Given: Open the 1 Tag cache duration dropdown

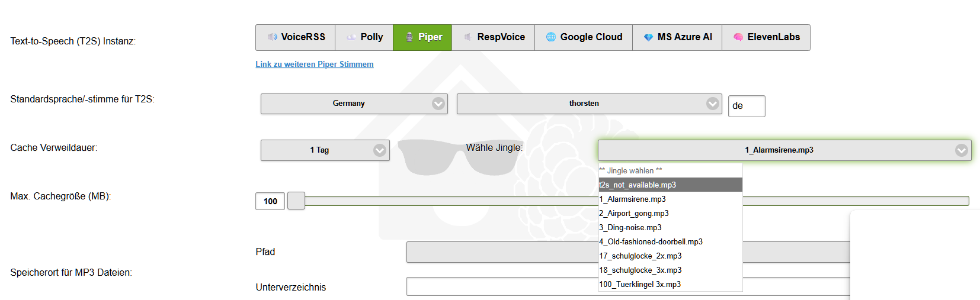Looking at the screenshot, I should coord(325,150).
